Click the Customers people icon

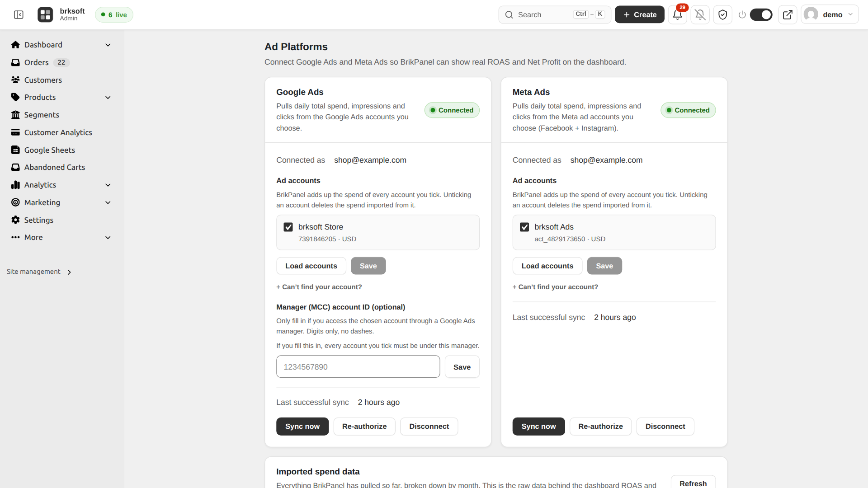15,80
